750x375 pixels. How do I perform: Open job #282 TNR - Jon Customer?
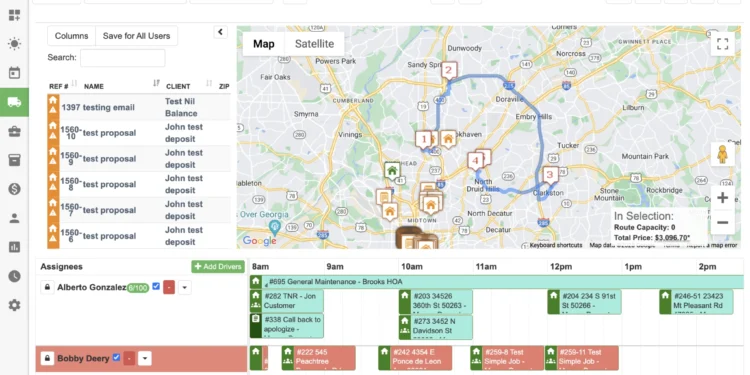287,301
